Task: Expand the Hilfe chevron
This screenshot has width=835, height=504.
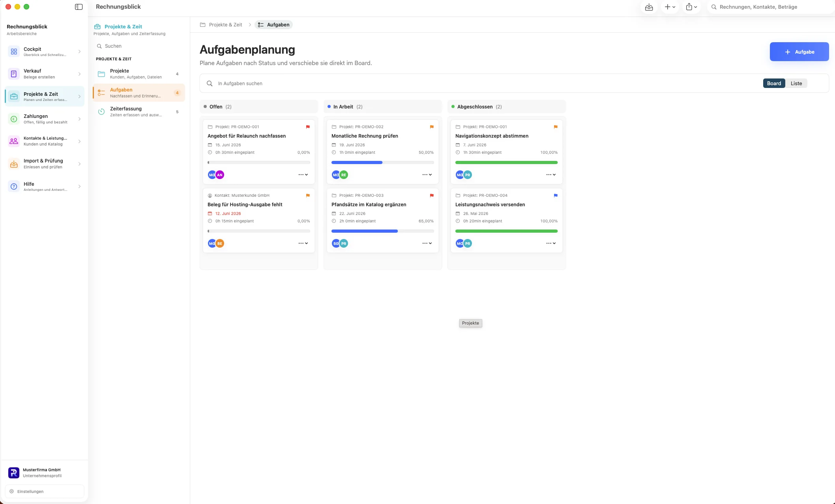Action: tap(79, 187)
